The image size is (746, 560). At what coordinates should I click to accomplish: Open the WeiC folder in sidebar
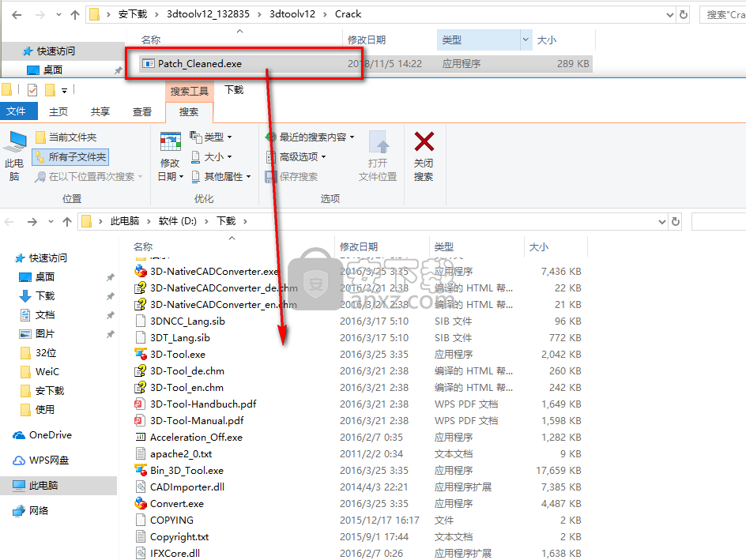coord(47,372)
